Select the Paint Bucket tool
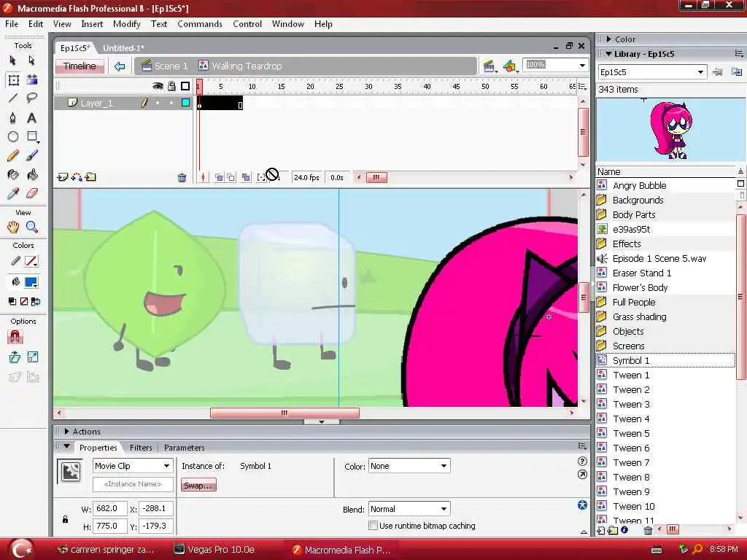Viewport: 747px width, 560px height. click(x=32, y=175)
